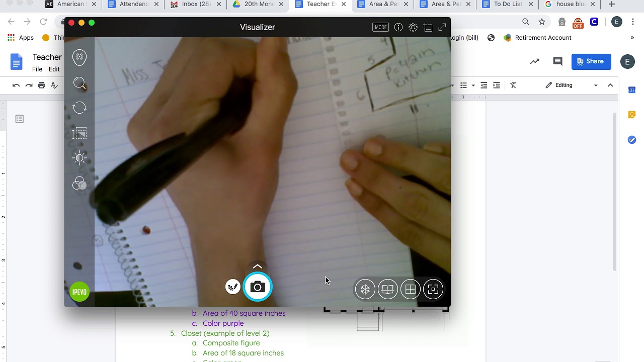Open Google Calendar side panel
644x362 pixels.
click(632, 90)
